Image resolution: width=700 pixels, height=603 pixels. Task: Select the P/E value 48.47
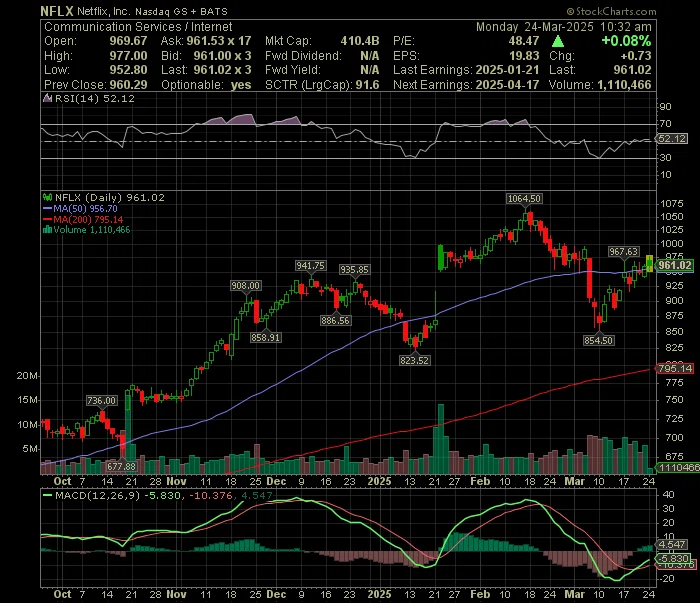[524, 41]
